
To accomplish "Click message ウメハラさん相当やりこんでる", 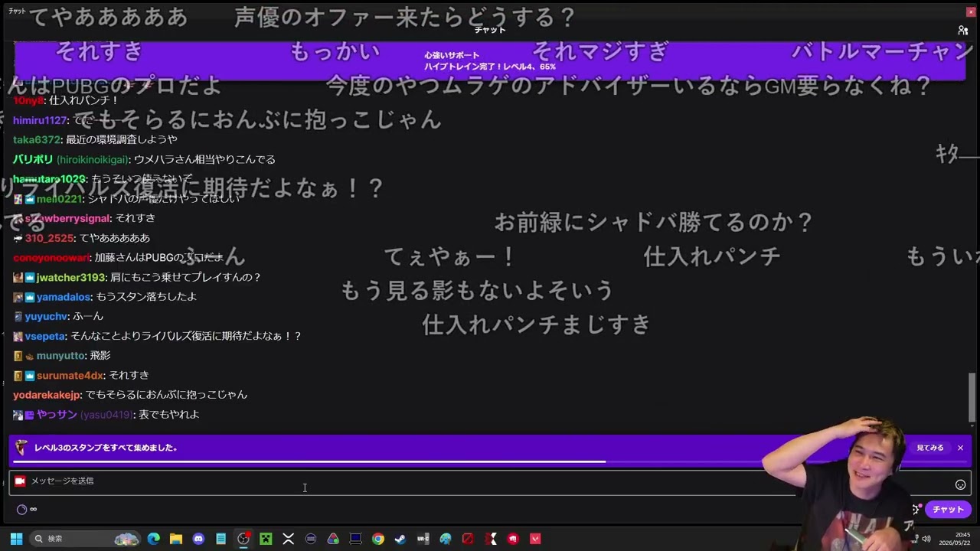I will point(204,159).
